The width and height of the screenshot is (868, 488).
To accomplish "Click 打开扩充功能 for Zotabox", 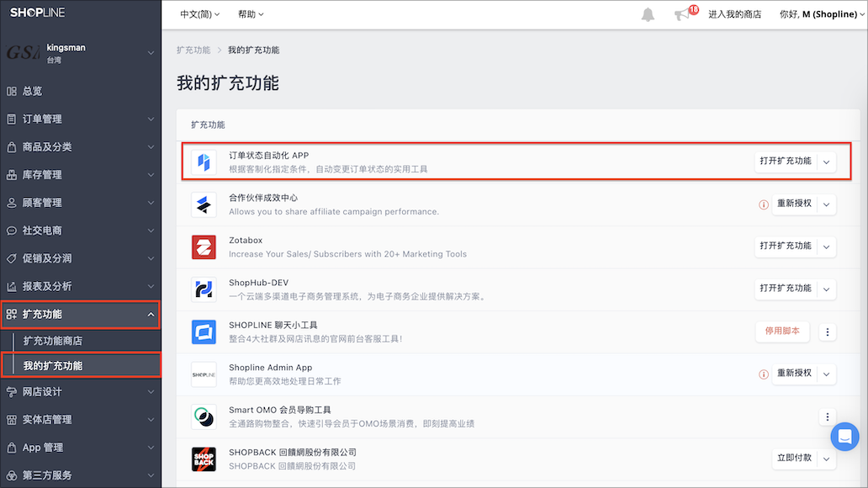I will pos(786,246).
